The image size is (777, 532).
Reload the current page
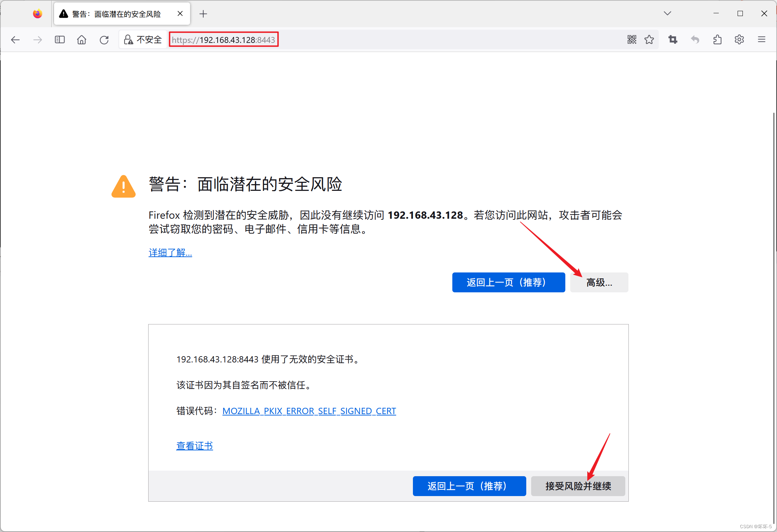click(104, 39)
